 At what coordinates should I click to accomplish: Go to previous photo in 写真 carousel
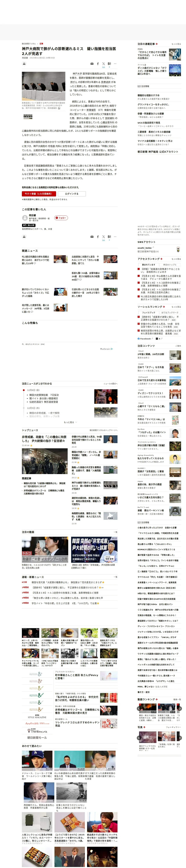tap(139, 738)
